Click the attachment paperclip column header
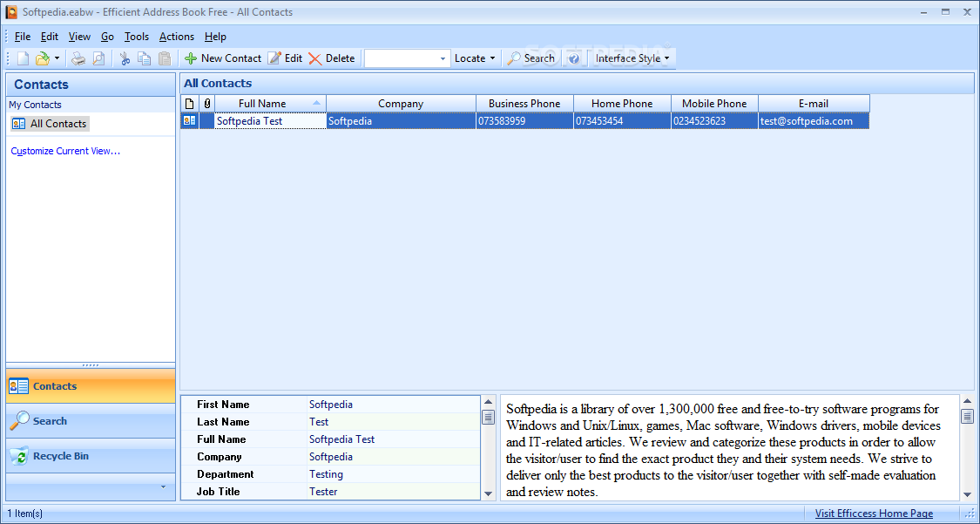The height and width of the screenshot is (524, 980). 206,103
